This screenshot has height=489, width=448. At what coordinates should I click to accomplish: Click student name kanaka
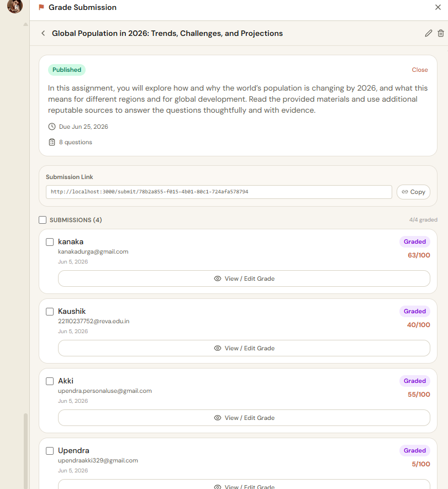point(71,241)
